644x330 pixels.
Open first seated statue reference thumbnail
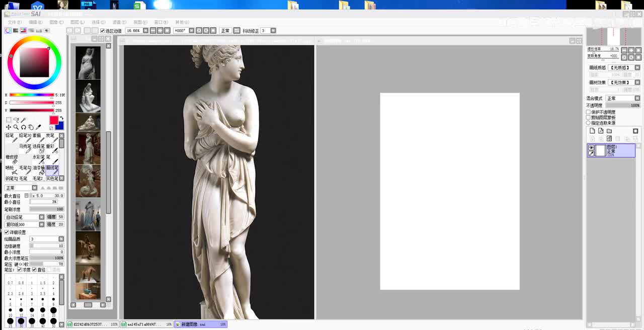(88, 96)
